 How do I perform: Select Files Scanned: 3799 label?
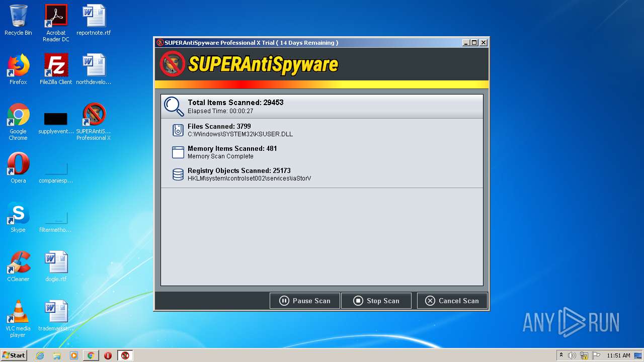219,126
